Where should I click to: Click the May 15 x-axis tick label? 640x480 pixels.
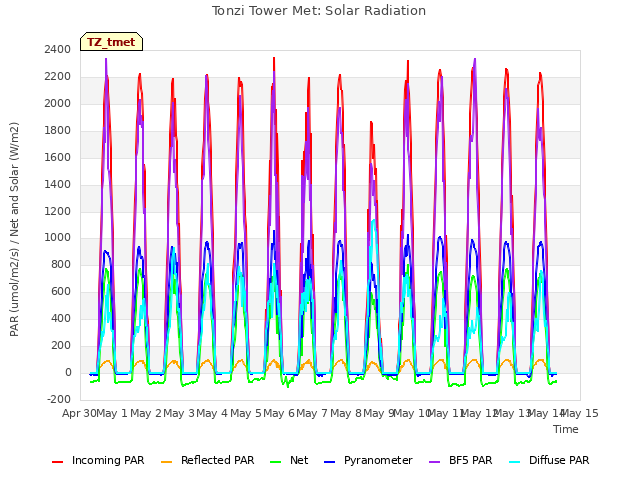[580, 413]
